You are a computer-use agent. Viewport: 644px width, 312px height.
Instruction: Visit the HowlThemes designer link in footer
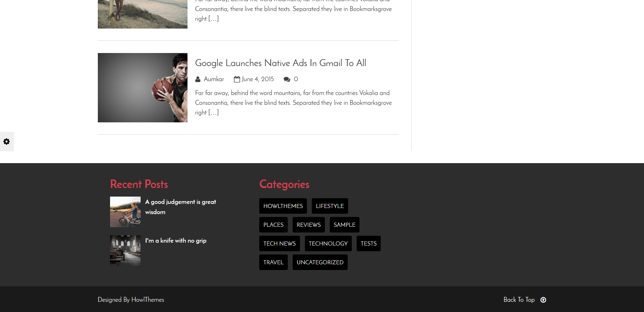click(x=148, y=300)
